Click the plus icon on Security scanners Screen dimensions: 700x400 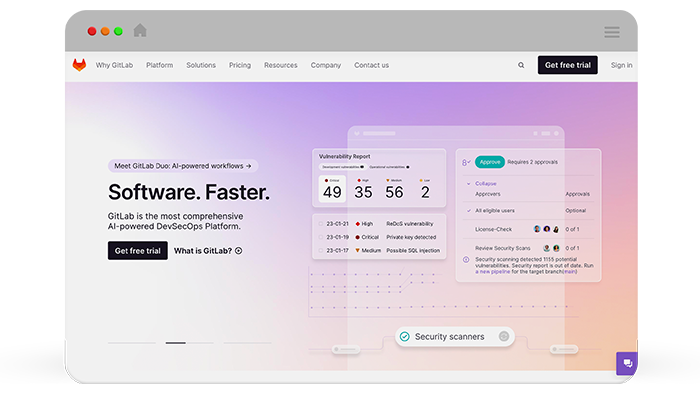pyautogui.click(x=503, y=337)
